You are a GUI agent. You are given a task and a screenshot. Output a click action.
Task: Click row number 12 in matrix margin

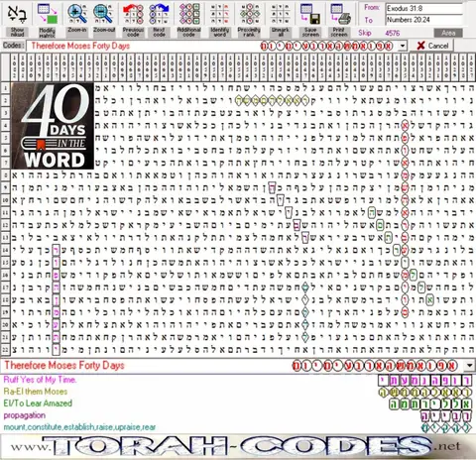(5, 225)
